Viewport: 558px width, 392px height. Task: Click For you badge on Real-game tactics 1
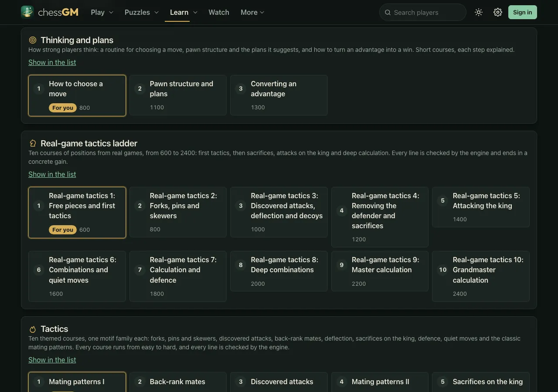pyautogui.click(x=63, y=230)
